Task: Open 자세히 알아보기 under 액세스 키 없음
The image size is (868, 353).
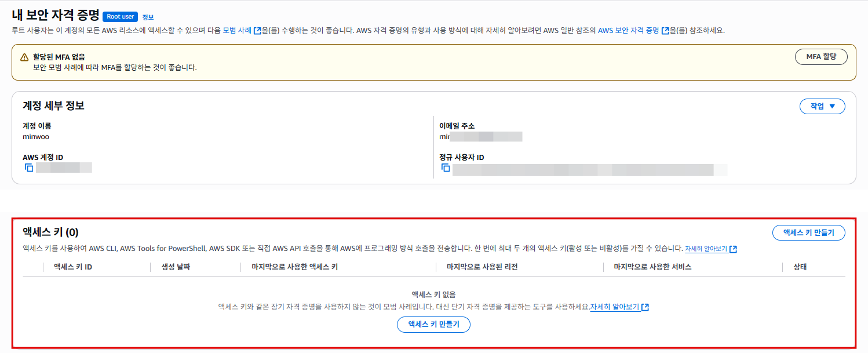Action: (x=615, y=307)
